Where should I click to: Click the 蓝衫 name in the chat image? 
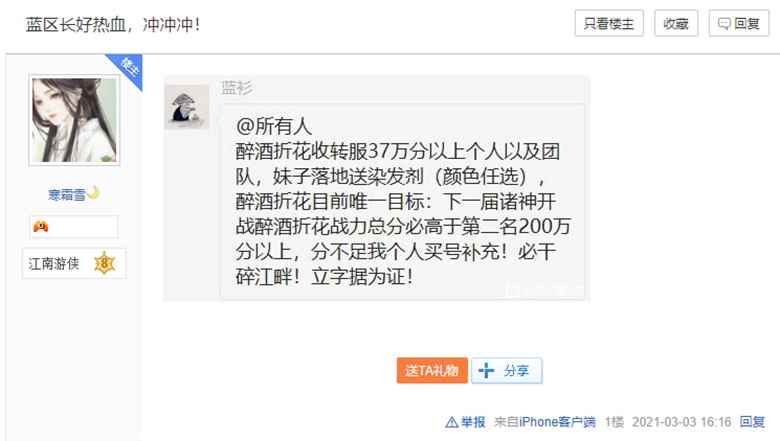click(x=237, y=88)
